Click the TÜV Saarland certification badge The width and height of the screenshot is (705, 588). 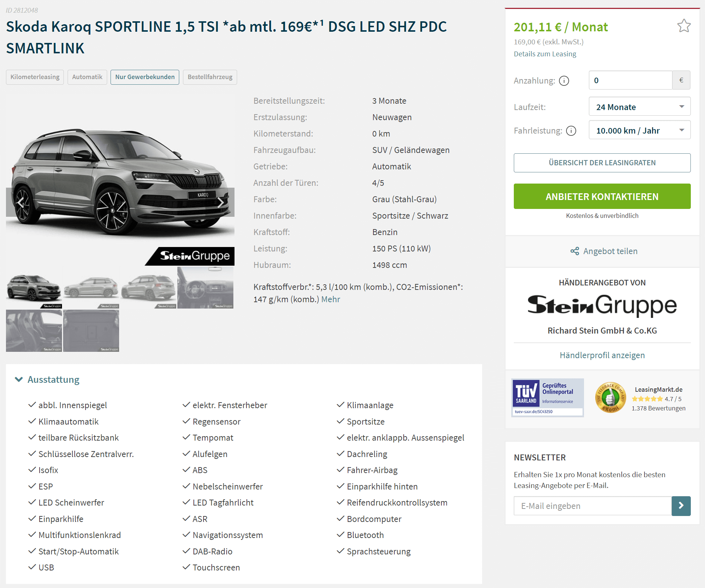point(547,397)
